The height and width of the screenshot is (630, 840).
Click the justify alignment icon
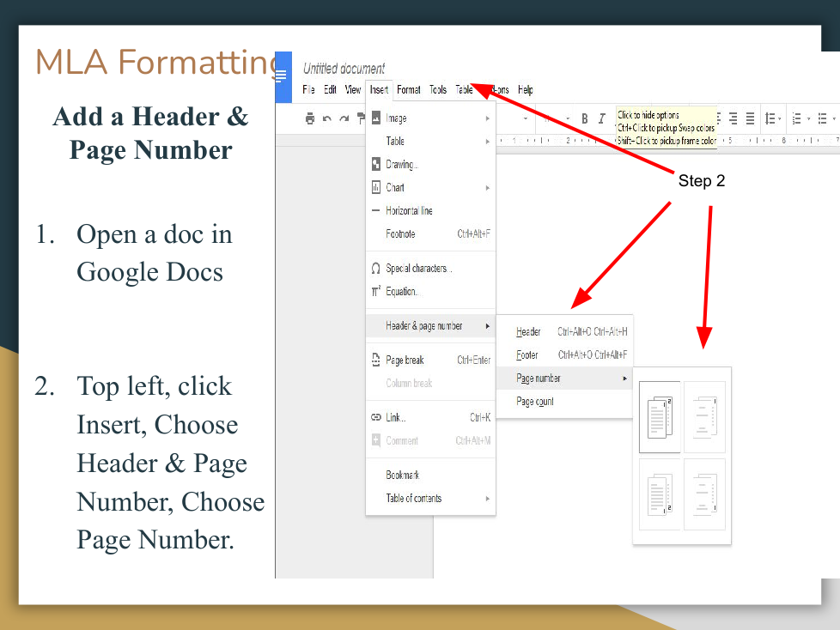click(x=750, y=118)
